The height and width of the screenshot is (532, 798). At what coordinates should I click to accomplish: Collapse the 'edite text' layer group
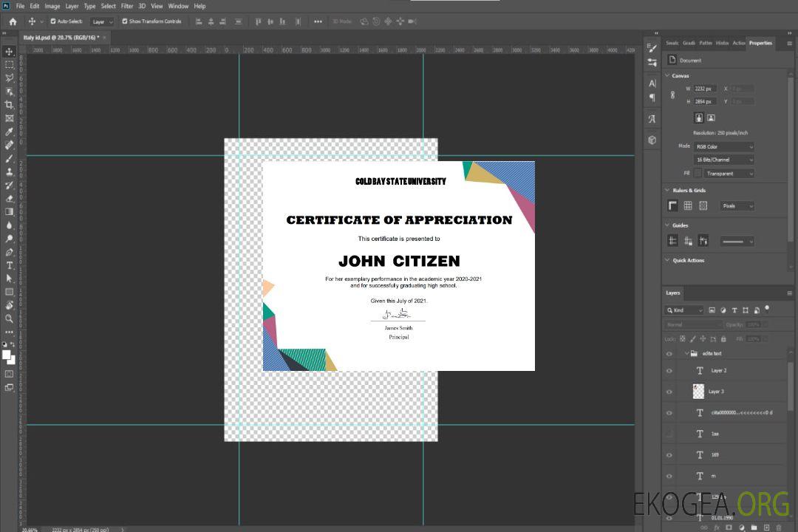click(686, 353)
